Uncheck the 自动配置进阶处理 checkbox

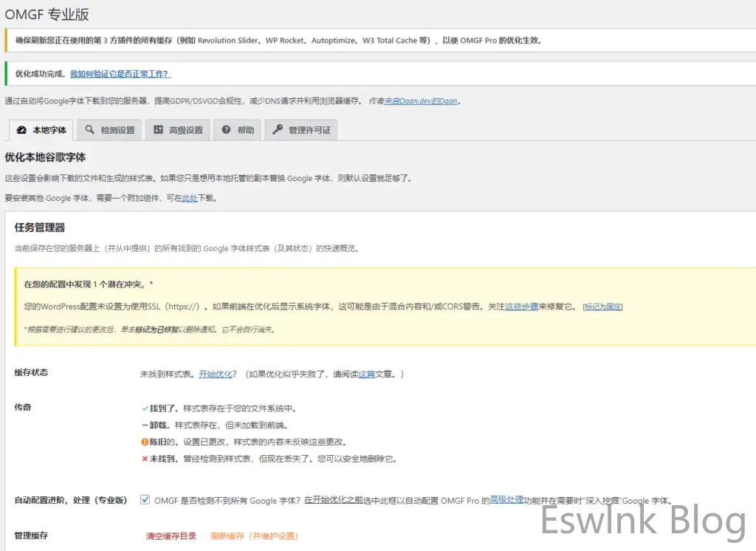[x=145, y=500]
